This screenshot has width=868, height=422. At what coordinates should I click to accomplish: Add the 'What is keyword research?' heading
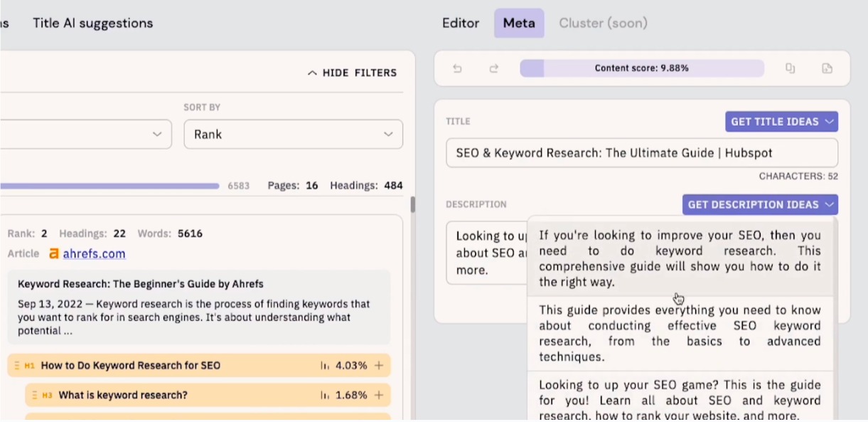pos(379,395)
